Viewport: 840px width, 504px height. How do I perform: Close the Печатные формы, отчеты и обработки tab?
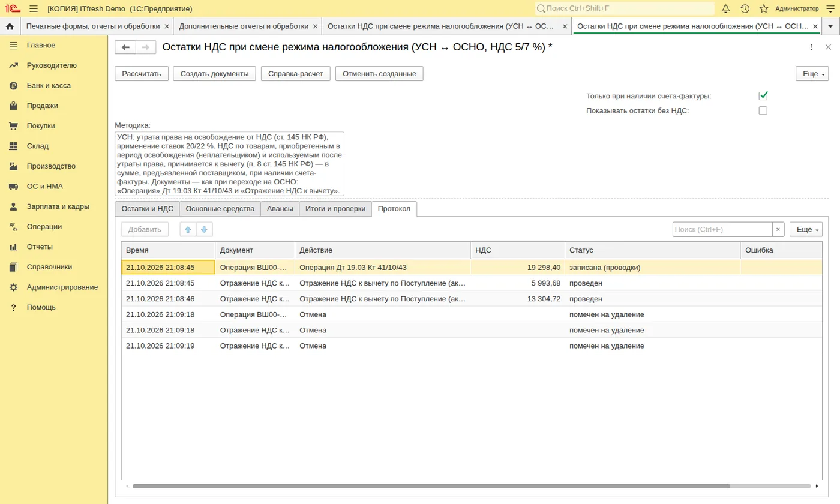point(167,26)
